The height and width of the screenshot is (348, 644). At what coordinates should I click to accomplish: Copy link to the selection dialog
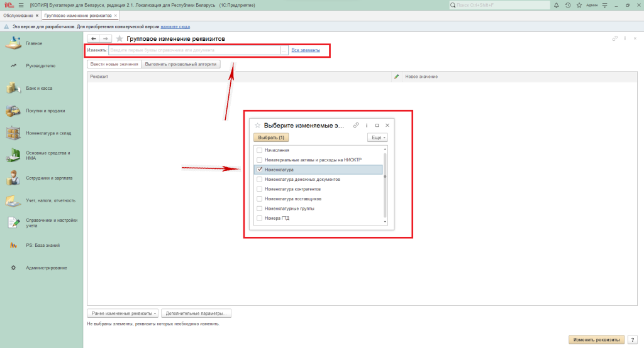pos(357,125)
